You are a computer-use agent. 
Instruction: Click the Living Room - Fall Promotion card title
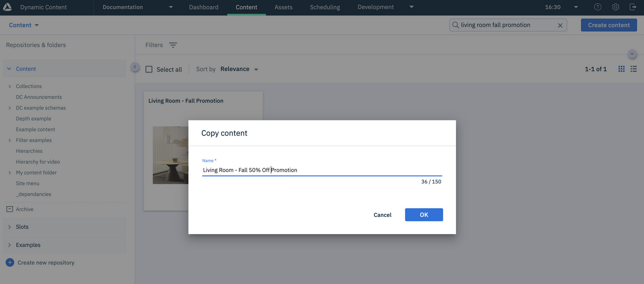[x=186, y=101]
